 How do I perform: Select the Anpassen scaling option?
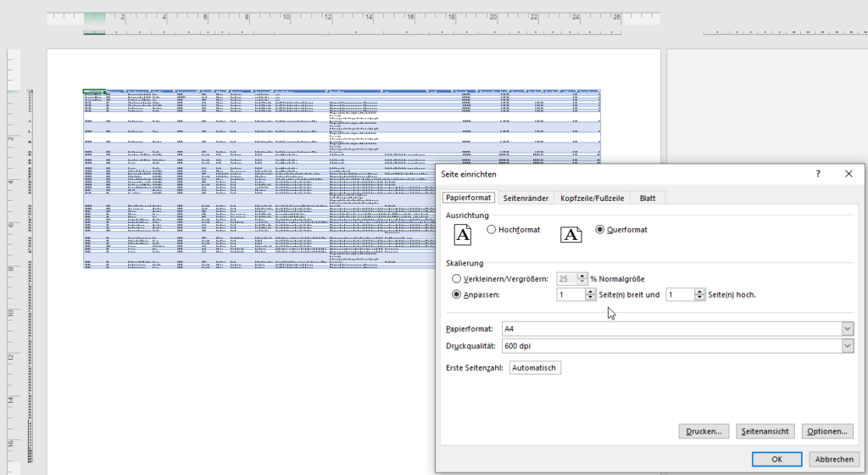click(x=458, y=295)
